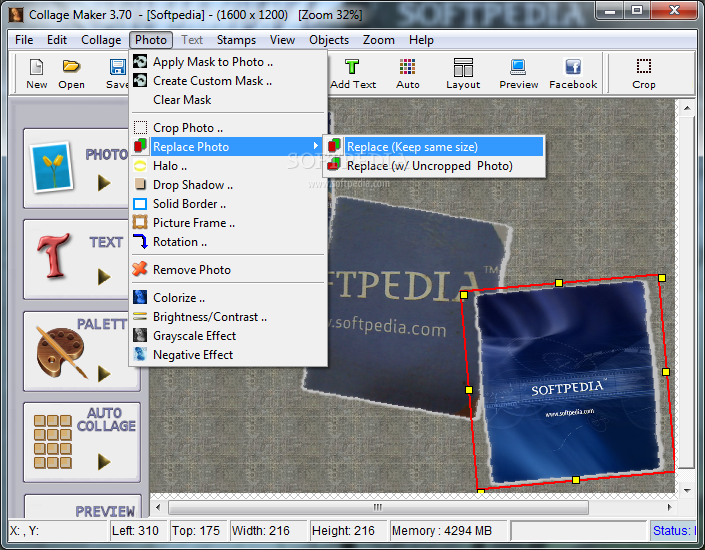This screenshot has height=550, width=705.
Task: Open the Layout toolbar icon
Action: pyautogui.click(x=463, y=67)
